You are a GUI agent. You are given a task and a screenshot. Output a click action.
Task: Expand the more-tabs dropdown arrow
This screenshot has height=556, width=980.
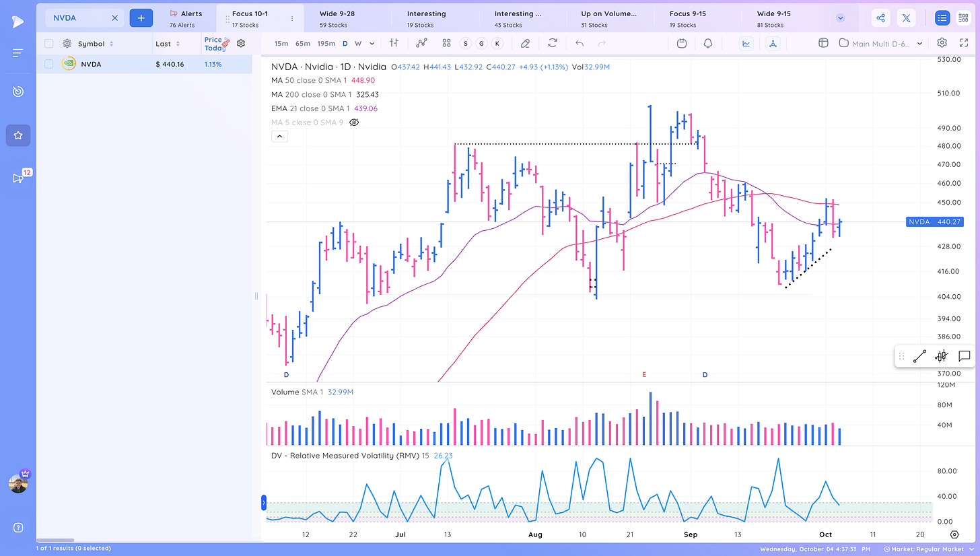pyautogui.click(x=840, y=18)
